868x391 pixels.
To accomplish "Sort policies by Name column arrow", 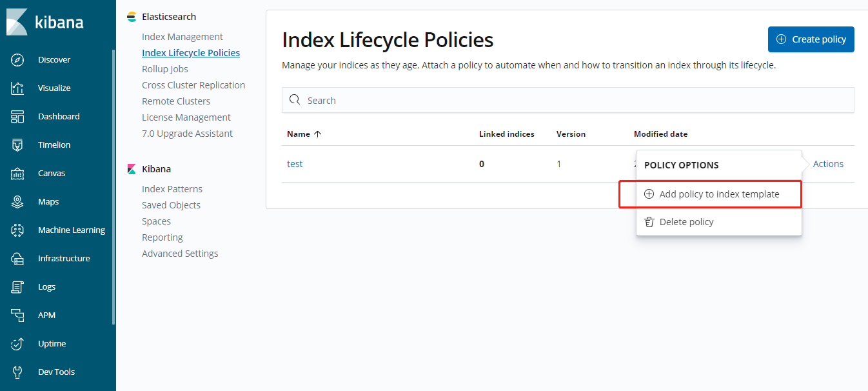I will pos(317,134).
